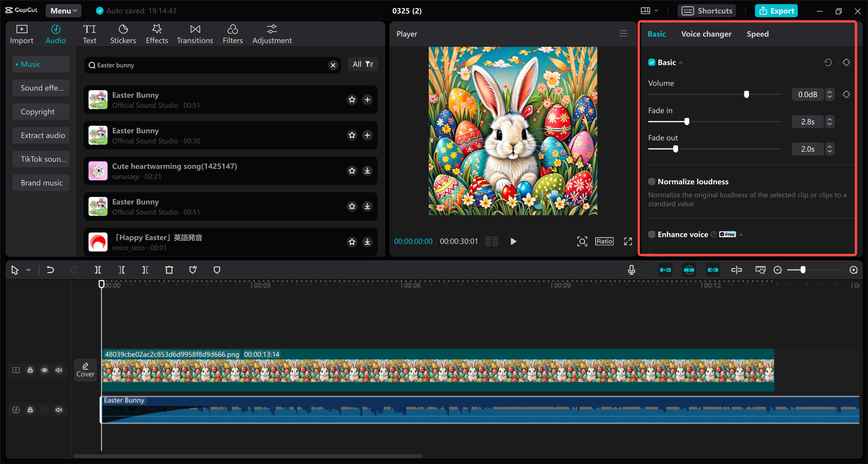
Task: Switch to the Voice changer tab
Action: coord(706,34)
